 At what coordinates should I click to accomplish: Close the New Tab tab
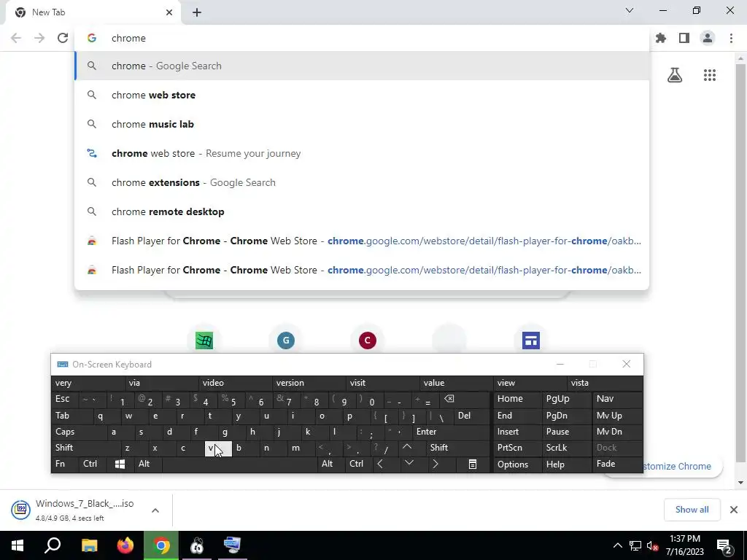pyautogui.click(x=169, y=12)
